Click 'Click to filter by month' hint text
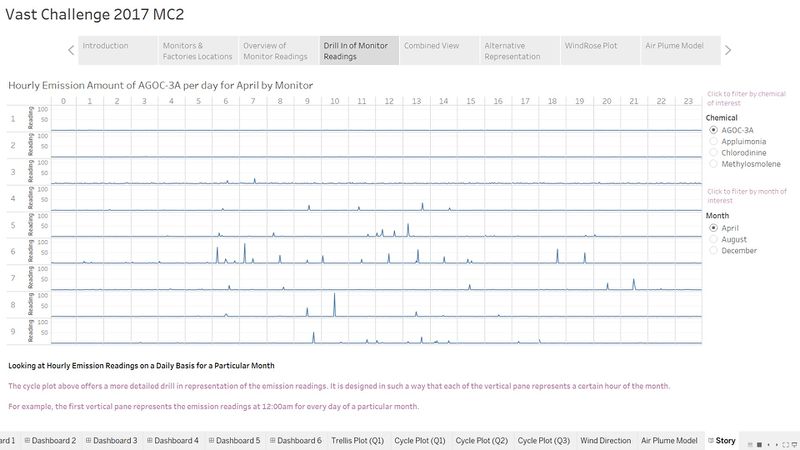Screen dimensions: 800x450 click(x=747, y=196)
